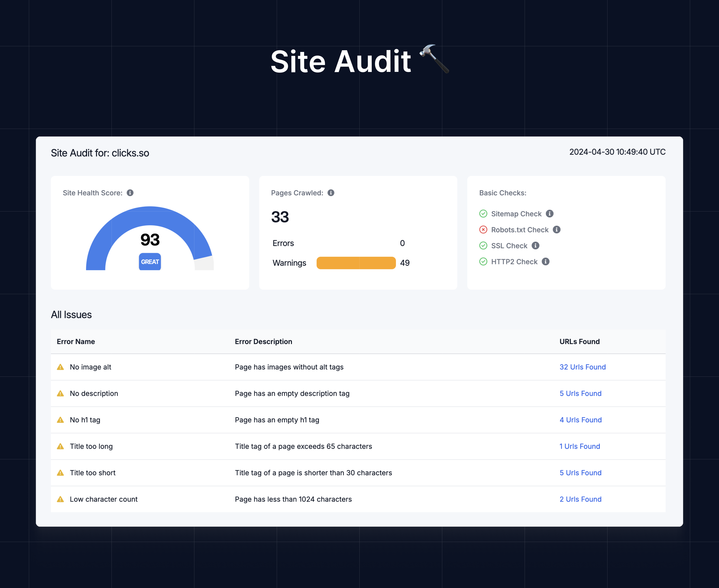This screenshot has width=719, height=588.
Task: Click the Error Name column header
Action: pyautogui.click(x=76, y=341)
